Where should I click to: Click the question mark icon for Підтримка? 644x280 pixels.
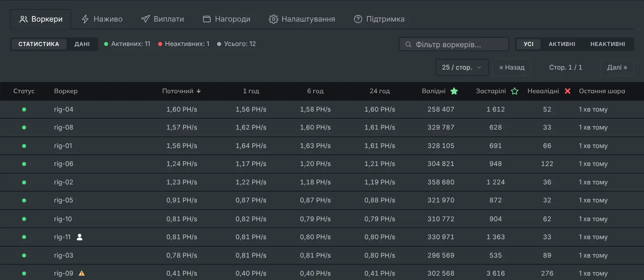(x=358, y=19)
